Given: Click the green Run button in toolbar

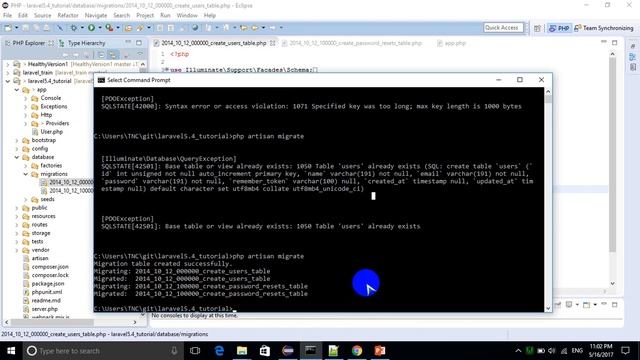Looking at the screenshot, I should [91, 28].
